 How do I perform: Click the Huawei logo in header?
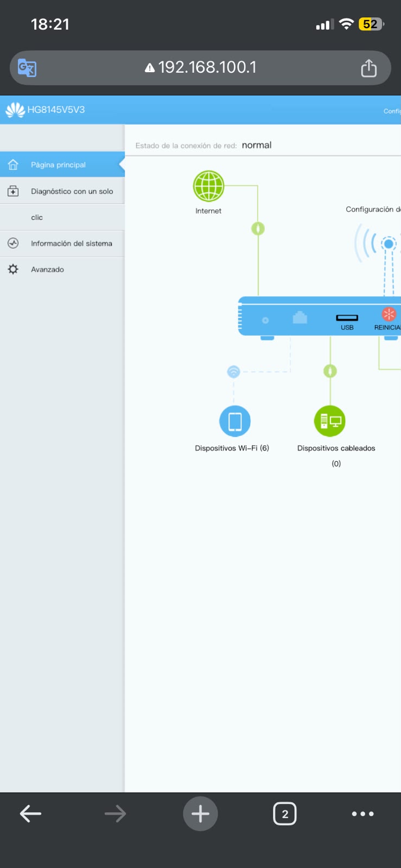click(x=15, y=110)
